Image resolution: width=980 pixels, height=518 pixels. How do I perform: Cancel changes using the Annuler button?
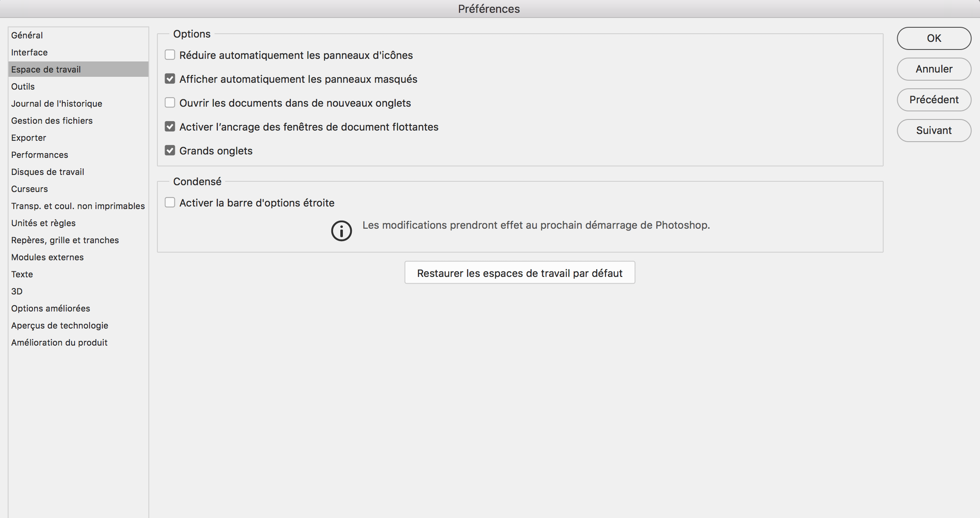tap(934, 69)
